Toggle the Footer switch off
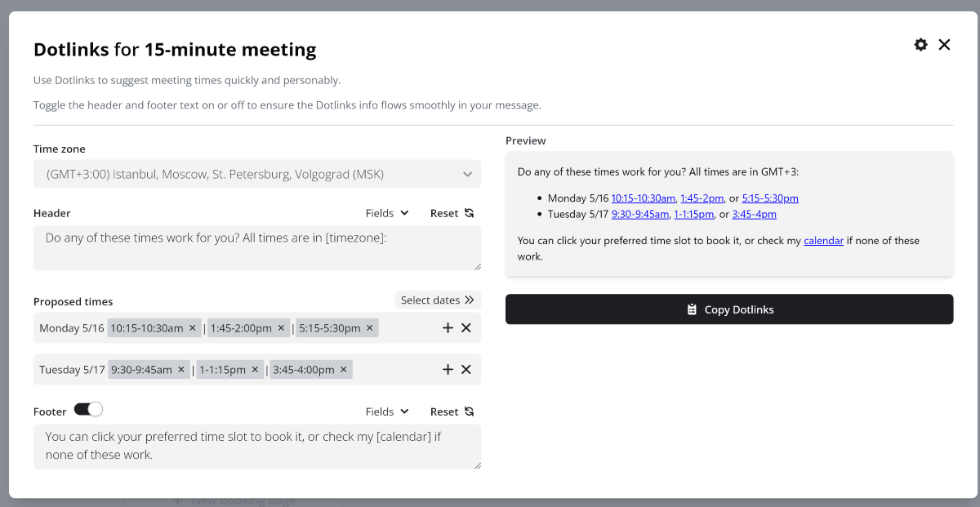The image size is (980, 507). pos(88,410)
